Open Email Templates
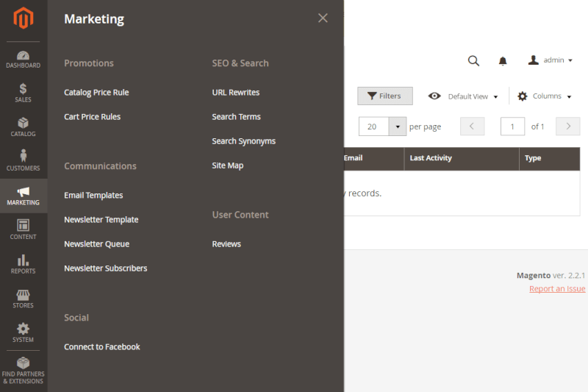The height and width of the screenshot is (392, 588). (93, 196)
